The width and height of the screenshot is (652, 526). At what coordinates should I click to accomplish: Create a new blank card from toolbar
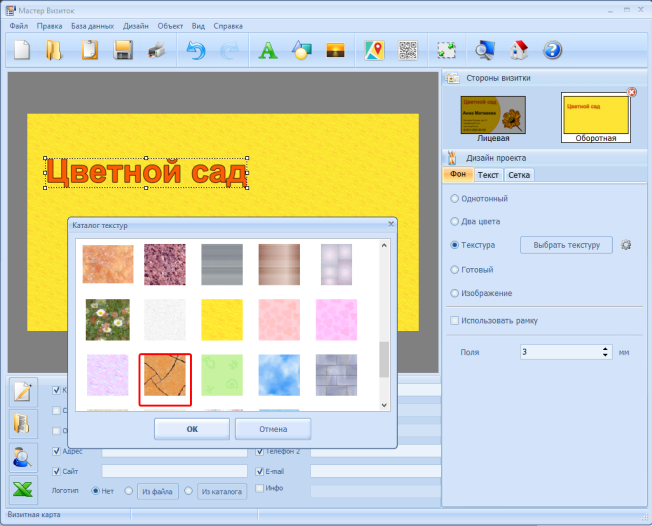(22, 50)
